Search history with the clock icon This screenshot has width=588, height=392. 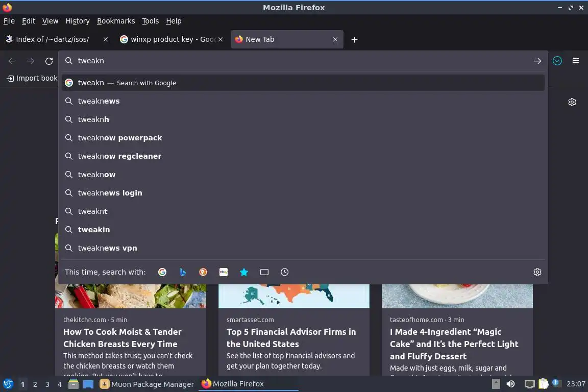[x=285, y=272]
